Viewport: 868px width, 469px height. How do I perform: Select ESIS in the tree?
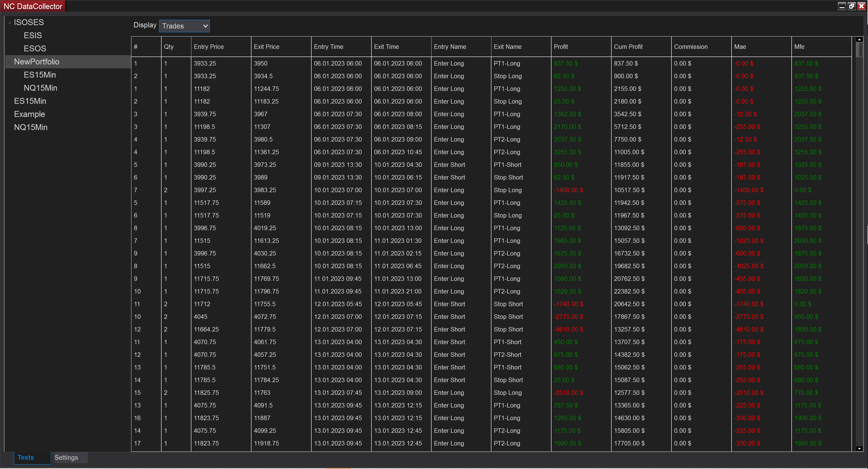33,36
